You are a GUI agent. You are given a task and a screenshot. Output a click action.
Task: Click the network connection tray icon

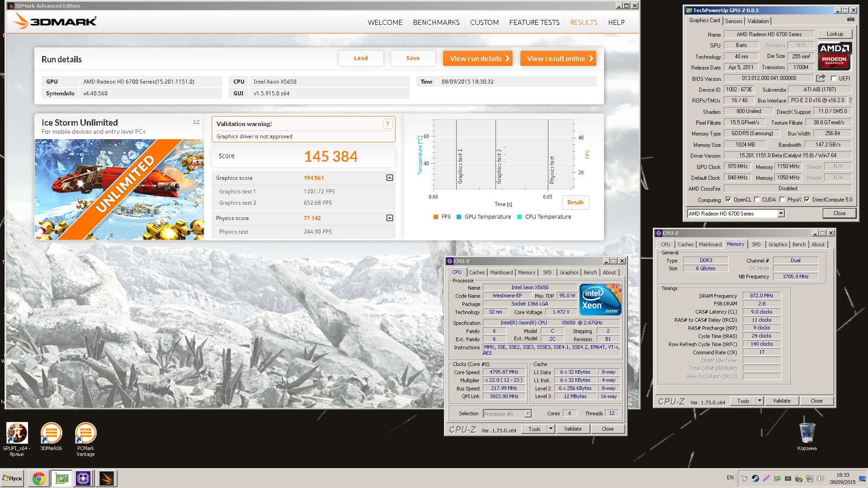(x=810, y=478)
